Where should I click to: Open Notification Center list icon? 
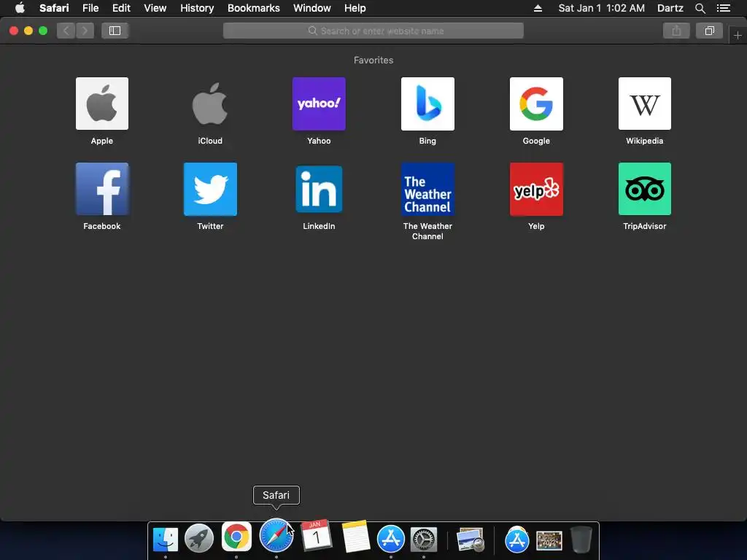[x=723, y=8]
